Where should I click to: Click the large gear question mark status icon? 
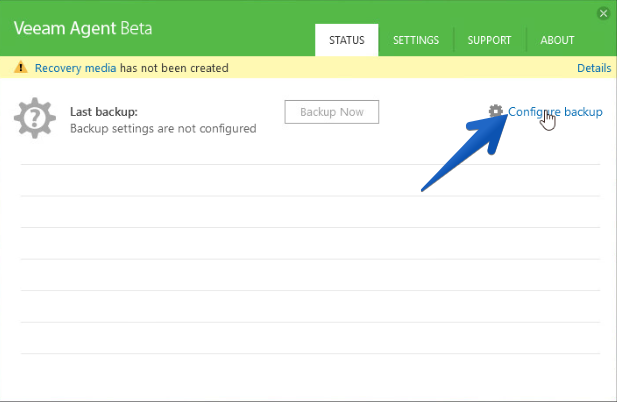[x=35, y=118]
